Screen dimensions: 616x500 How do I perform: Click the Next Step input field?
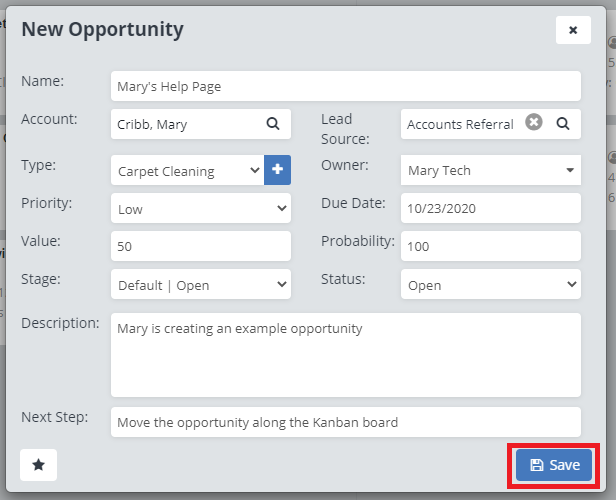345,422
